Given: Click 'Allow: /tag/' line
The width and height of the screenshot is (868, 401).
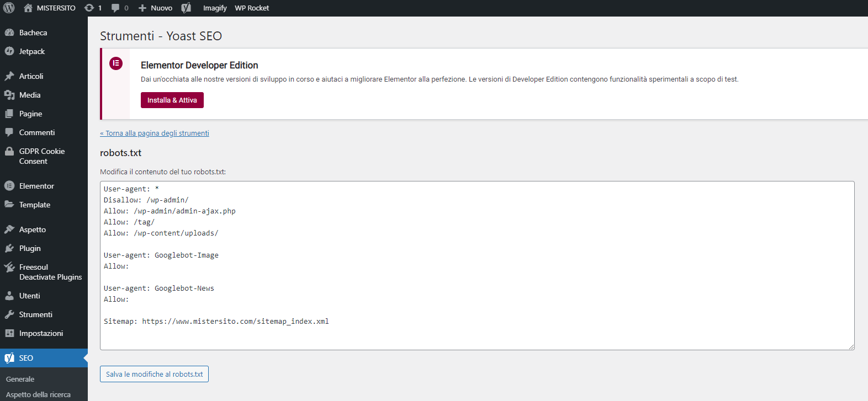Looking at the screenshot, I should point(129,222).
